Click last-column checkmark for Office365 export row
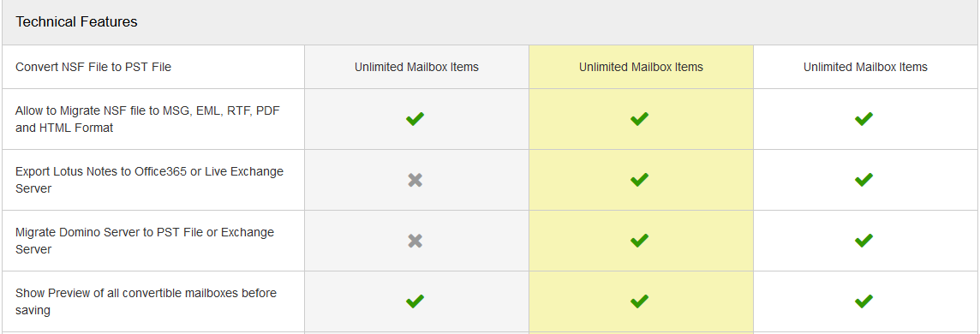 [863, 180]
